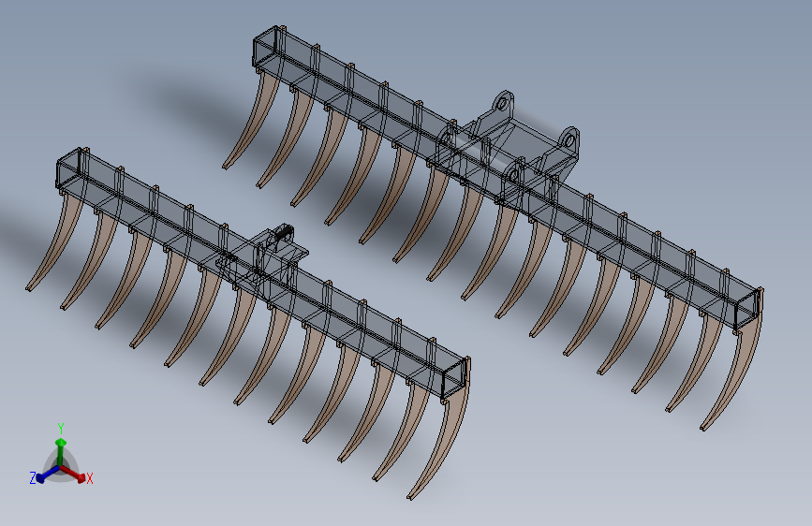Click the blue Z axis arrow on triad
Viewport: 812px width, 526px height.
[48, 475]
